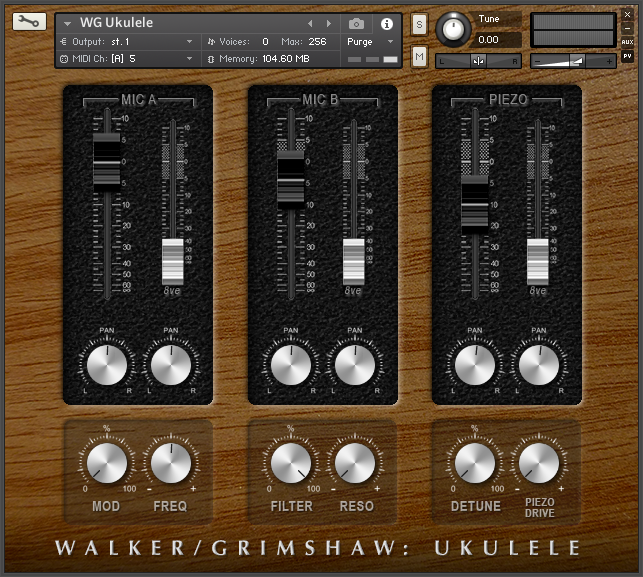Click the Voices count value 0
Viewport: 643px width, 577px height.
pos(265,41)
